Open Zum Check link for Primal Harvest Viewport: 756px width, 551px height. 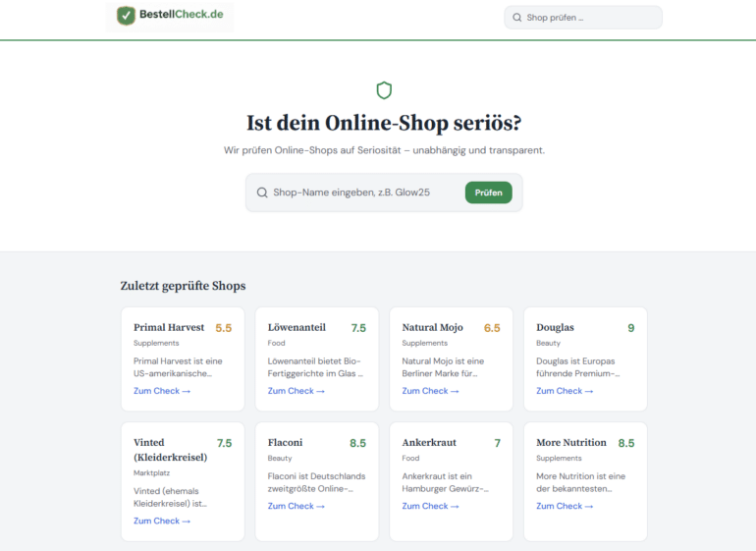(x=162, y=391)
